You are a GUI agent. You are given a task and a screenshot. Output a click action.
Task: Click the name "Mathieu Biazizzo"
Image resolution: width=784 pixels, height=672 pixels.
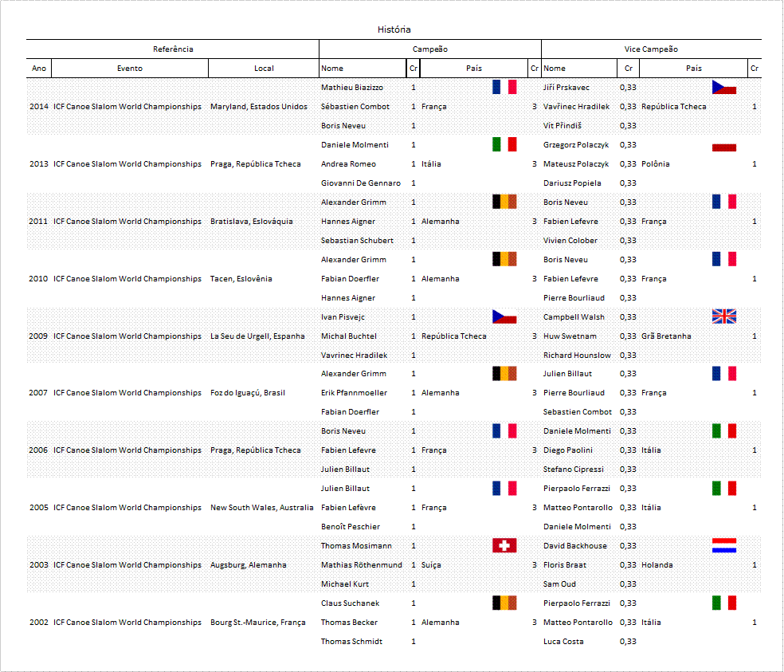[352, 87]
